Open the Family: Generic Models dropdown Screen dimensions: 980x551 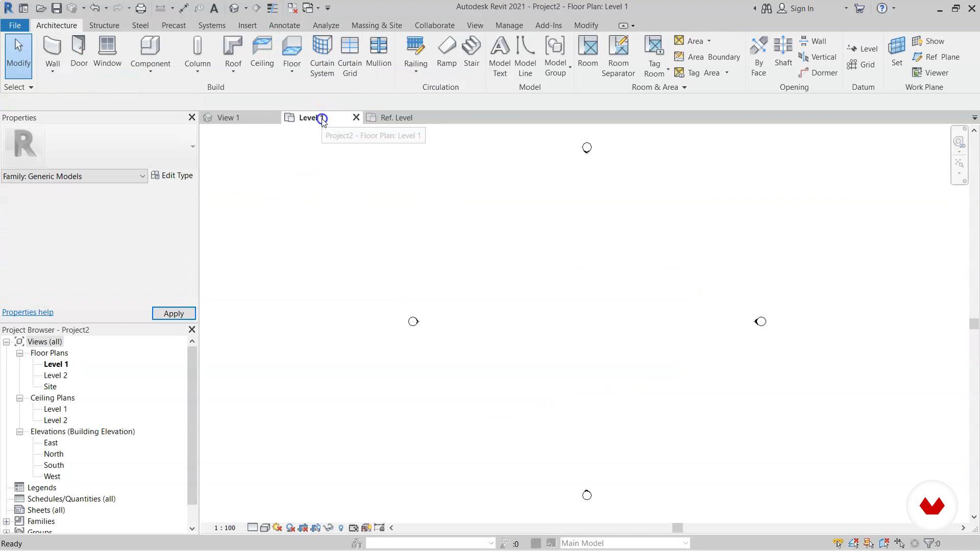click(x=74, y=176)
